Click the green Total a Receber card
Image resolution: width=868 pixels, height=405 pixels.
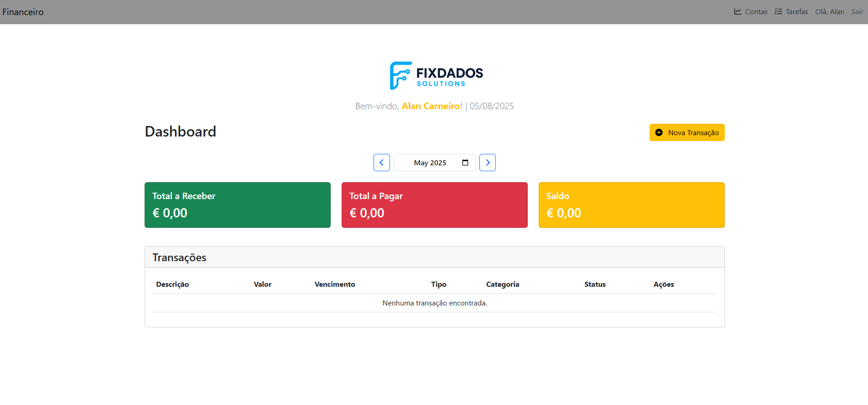point(238,205)
